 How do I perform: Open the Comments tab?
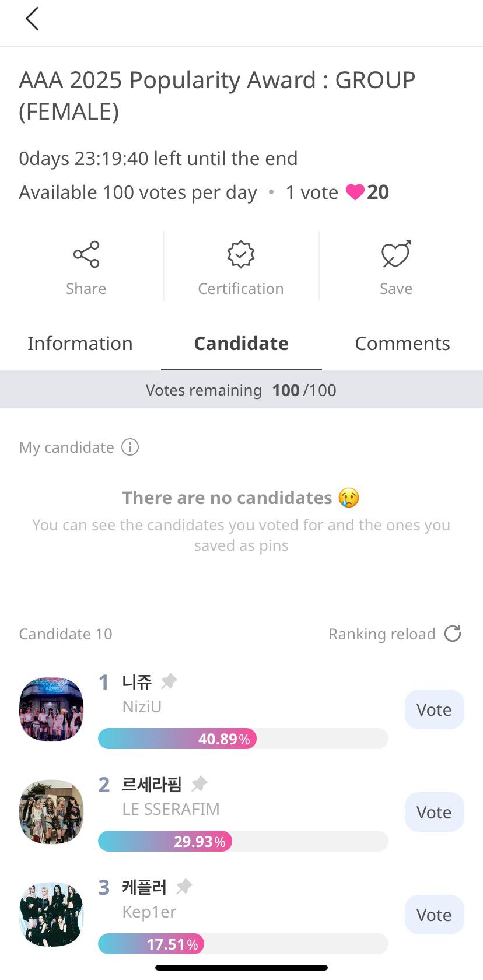point(402,344)
